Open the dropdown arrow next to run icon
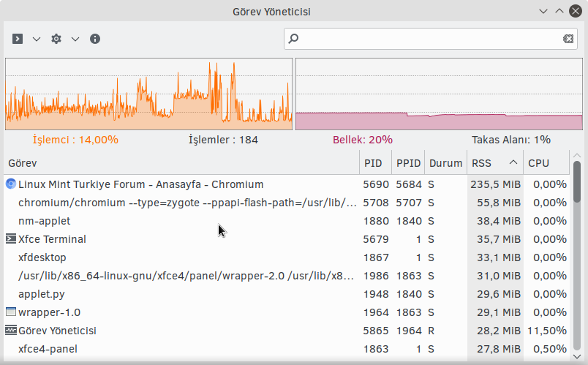Screen dimensions: 588x365 (37, 39)
